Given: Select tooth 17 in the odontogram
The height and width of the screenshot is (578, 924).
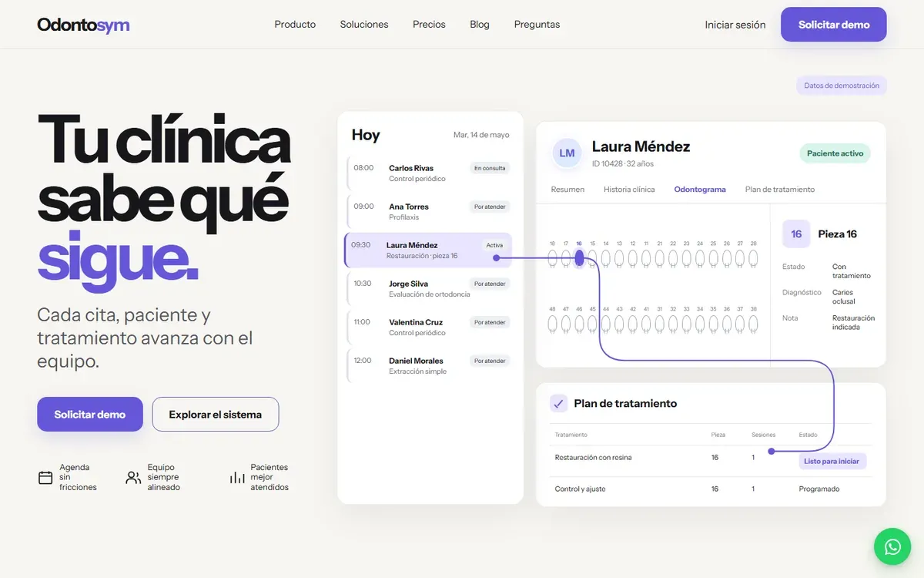Looking at the screenshot, I should coord(566,258).
